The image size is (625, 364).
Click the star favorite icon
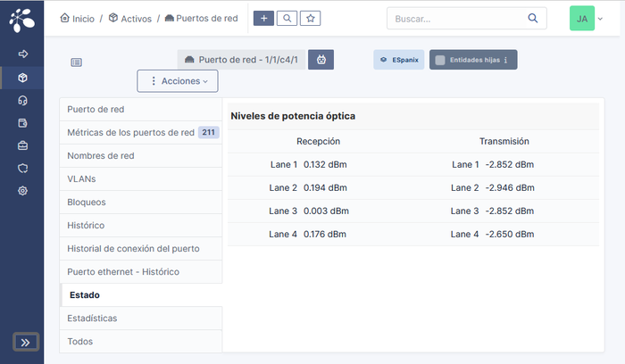click(x=310, y=18)
